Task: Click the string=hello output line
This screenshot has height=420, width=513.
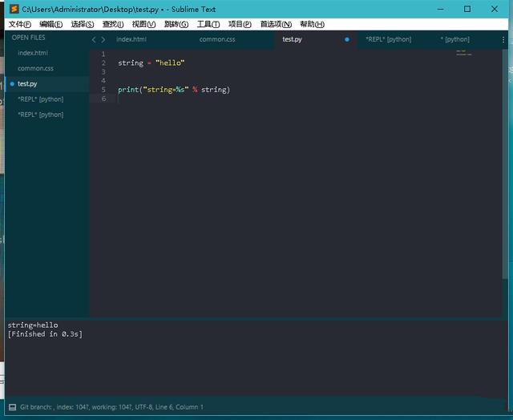Action: pyautogui.click(x=33, y=325)
